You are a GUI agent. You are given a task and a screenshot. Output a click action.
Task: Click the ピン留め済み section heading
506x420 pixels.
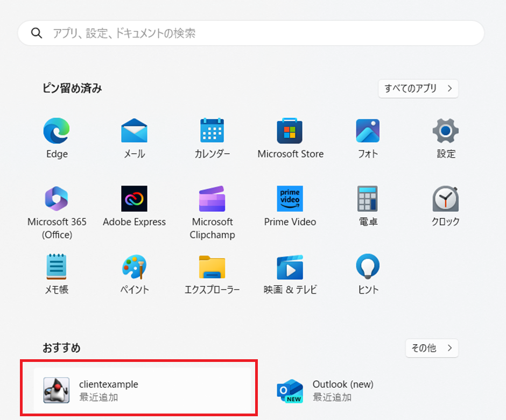pos(72,88)
